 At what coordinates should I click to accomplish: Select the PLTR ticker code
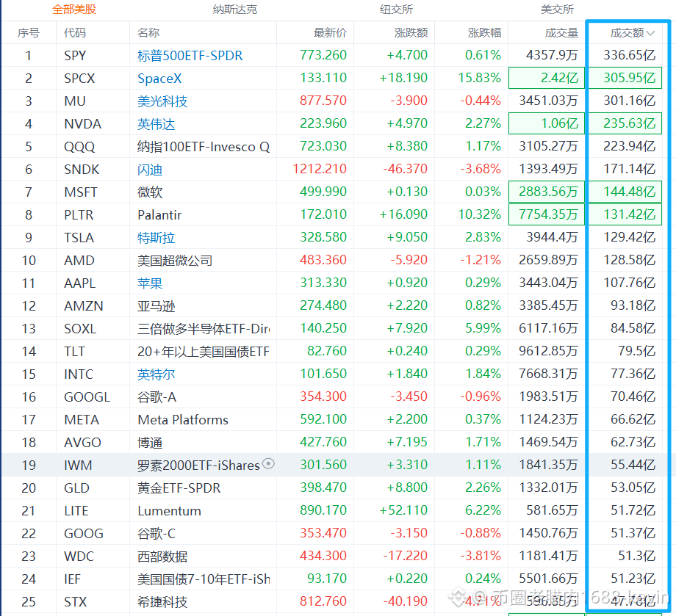[79, 215]
